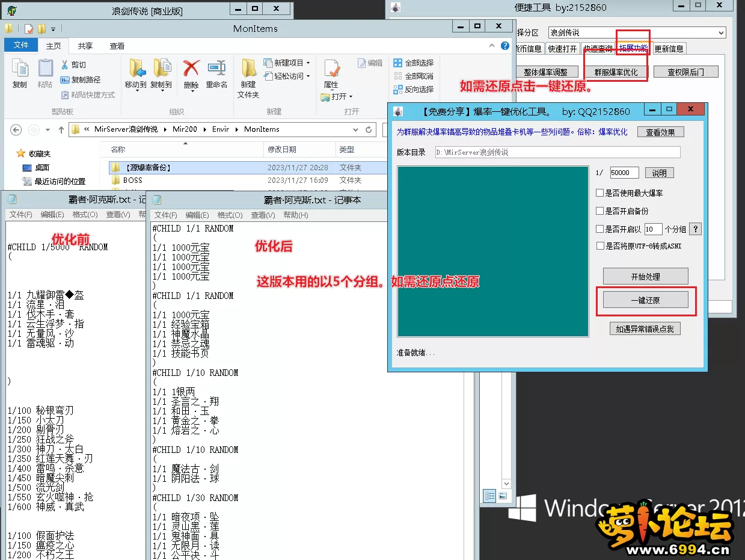745x560 pixels.
Task: Expand the New item dropdown in ribbon
Action: point(308,63)
